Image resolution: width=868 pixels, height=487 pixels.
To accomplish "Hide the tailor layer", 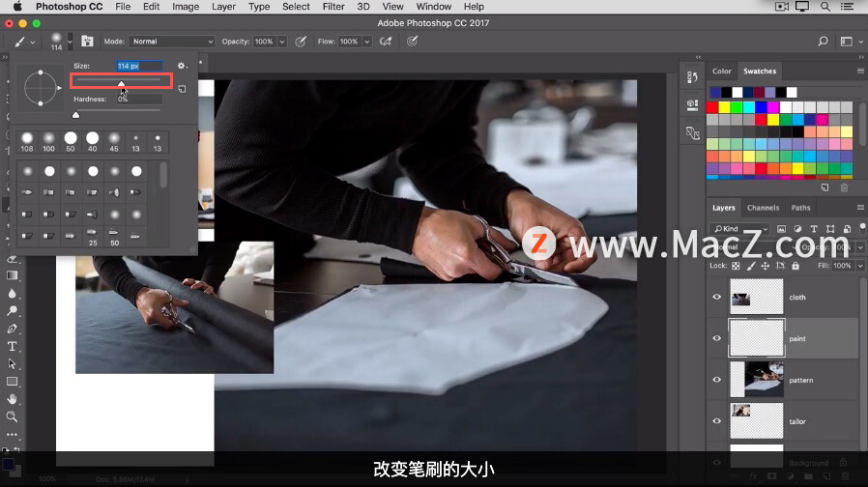I will (717, 421).
